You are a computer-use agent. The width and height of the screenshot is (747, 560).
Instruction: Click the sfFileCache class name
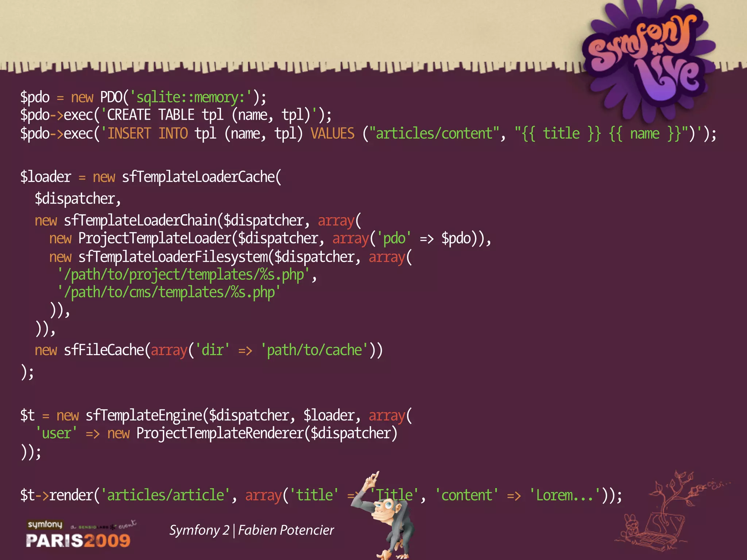[104, 350]
